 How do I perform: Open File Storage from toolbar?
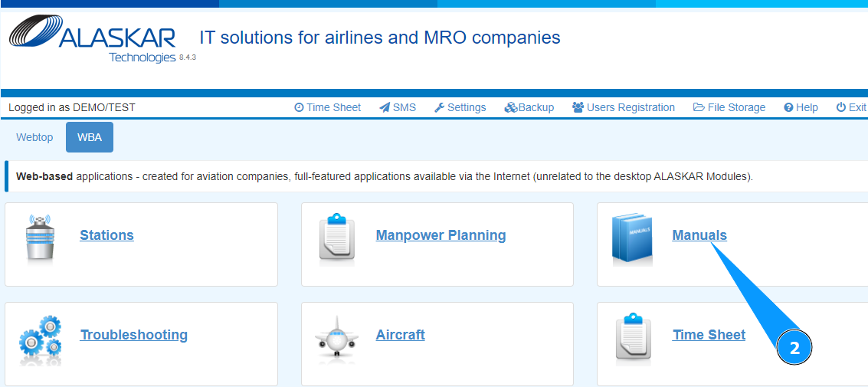729,107
